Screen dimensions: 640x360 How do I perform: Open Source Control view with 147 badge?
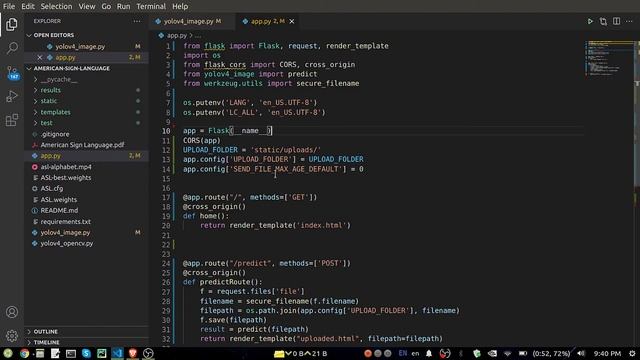click(x=12, y=73)
